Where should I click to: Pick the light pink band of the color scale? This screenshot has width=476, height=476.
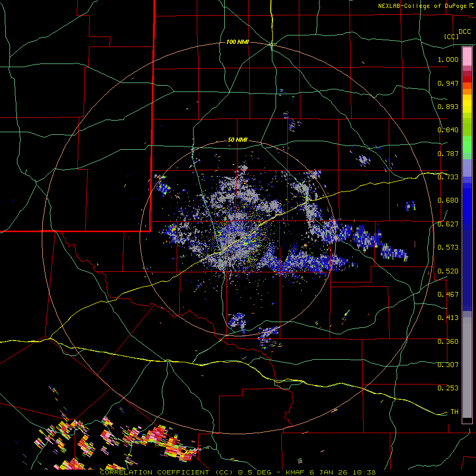pos(467,57)
